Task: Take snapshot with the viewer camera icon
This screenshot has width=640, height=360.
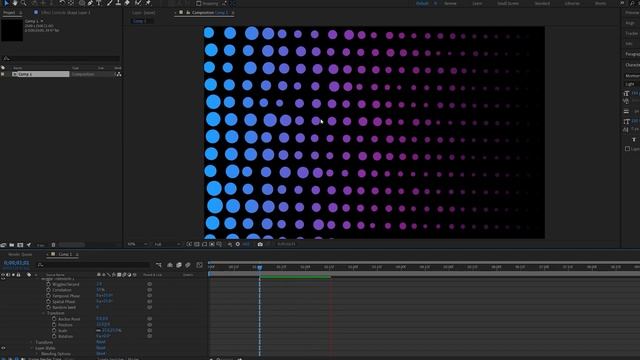Action: (x=260, y=244)
